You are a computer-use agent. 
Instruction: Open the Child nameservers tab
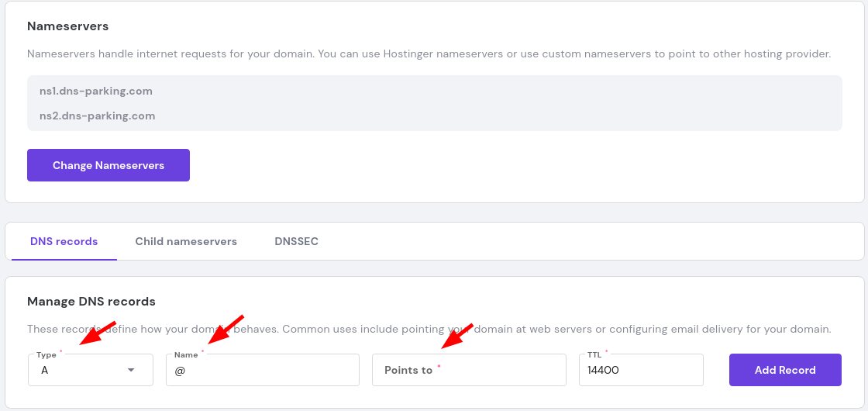pyautogui.click(x=186, y=241)
